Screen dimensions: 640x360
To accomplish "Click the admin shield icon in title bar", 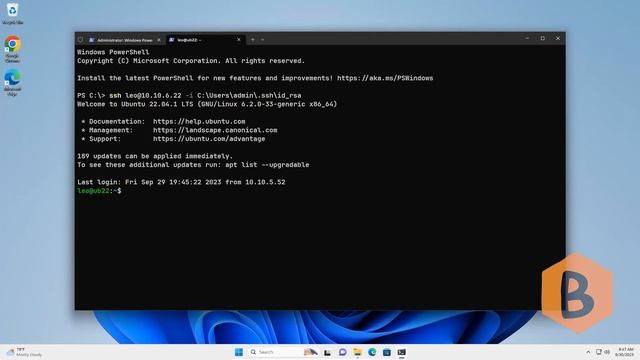I will 80,40.
